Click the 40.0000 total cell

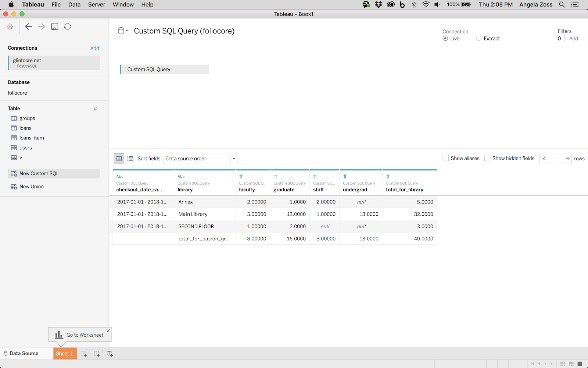(409, 238)
